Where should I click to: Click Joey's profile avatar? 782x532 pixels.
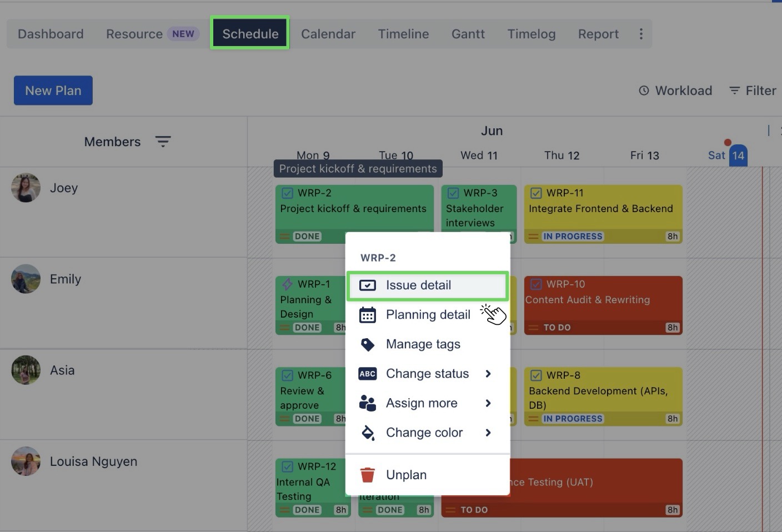pyautogui.click(x=26, y=188)
